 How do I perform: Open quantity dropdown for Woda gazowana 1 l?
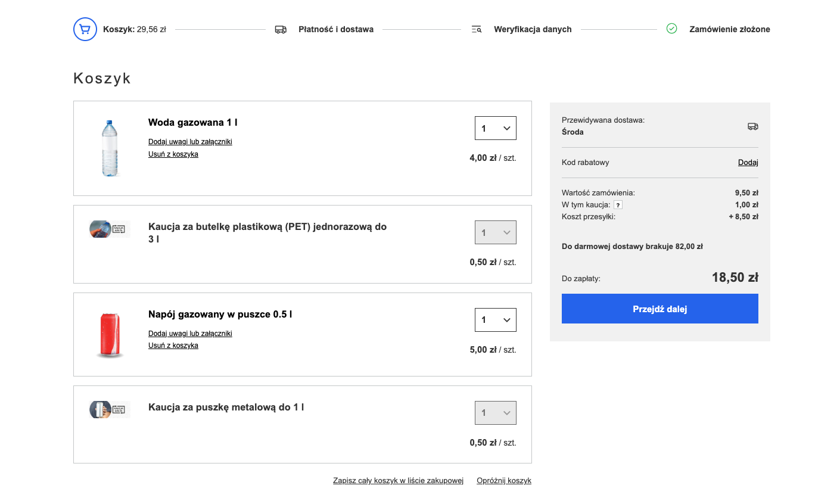coord(495,128)
